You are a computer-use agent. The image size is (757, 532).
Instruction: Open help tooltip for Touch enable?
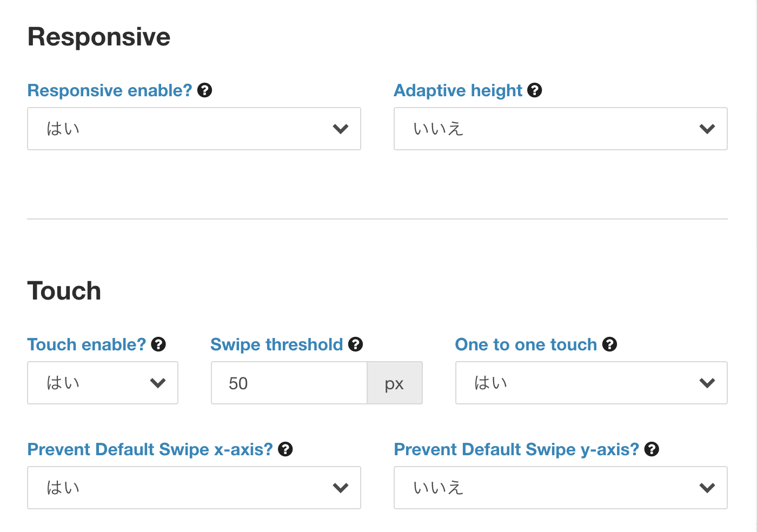158,344
